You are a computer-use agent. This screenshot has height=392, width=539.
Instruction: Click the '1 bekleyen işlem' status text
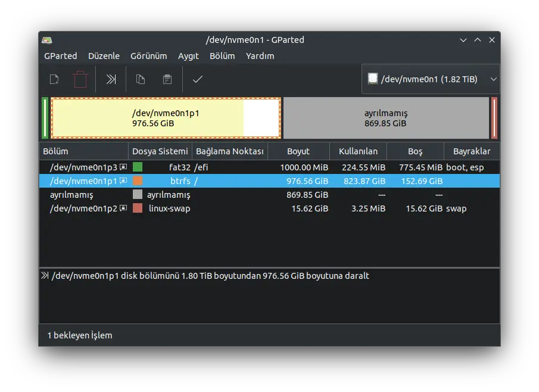[80, 335]
